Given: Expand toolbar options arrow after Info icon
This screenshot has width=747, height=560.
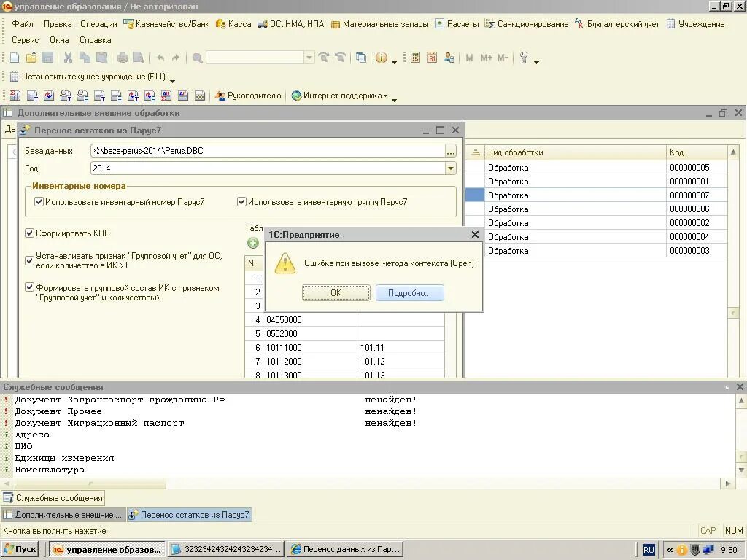Looking at the screenshot, I should [395, 62].
